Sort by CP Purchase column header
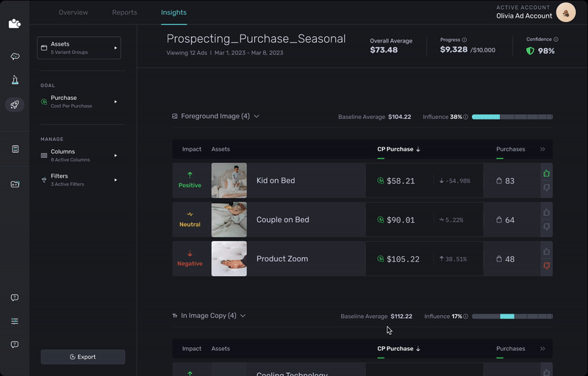The image size is (588, 376). tap(398, 149)
